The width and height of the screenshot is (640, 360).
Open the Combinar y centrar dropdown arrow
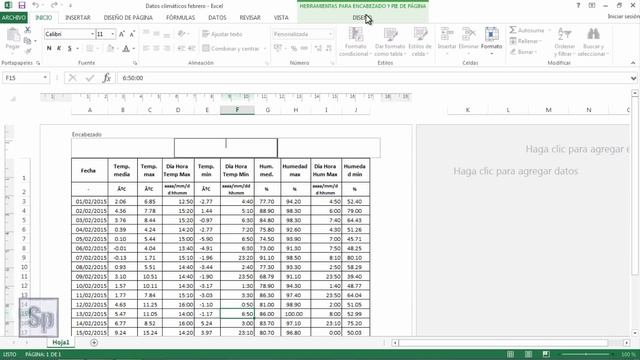point(264,49)
